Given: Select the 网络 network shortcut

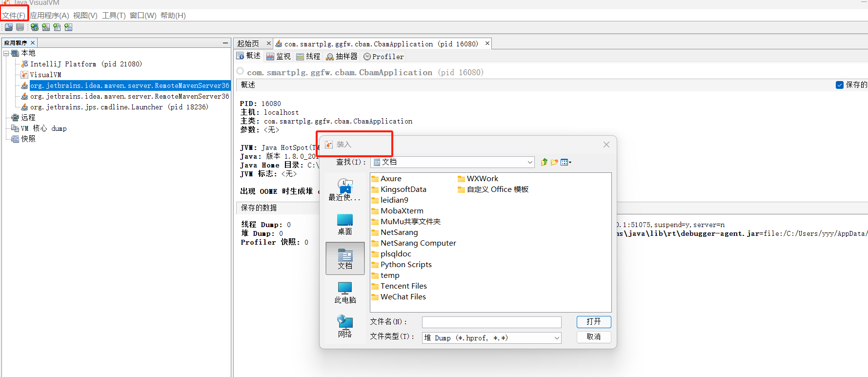Looking at the screenshot, I should point(345,327).
